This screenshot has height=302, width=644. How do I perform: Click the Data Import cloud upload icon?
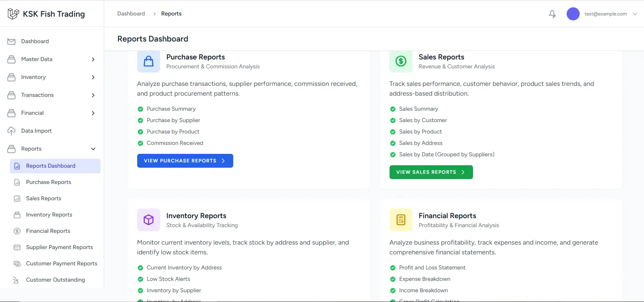pos(11,131)
